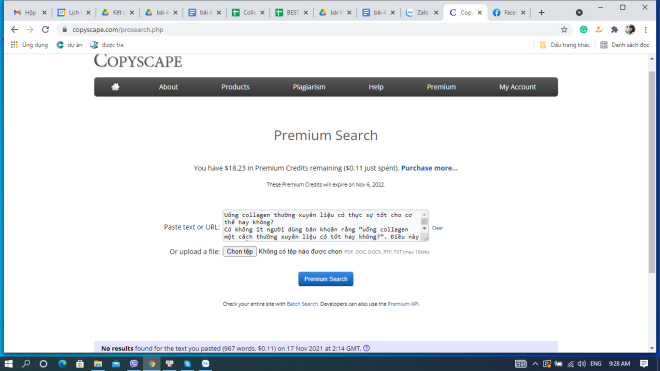Show hidden system tray icons
The width and height of the screenshot is (660, 371).
click(x=535, y=364)
